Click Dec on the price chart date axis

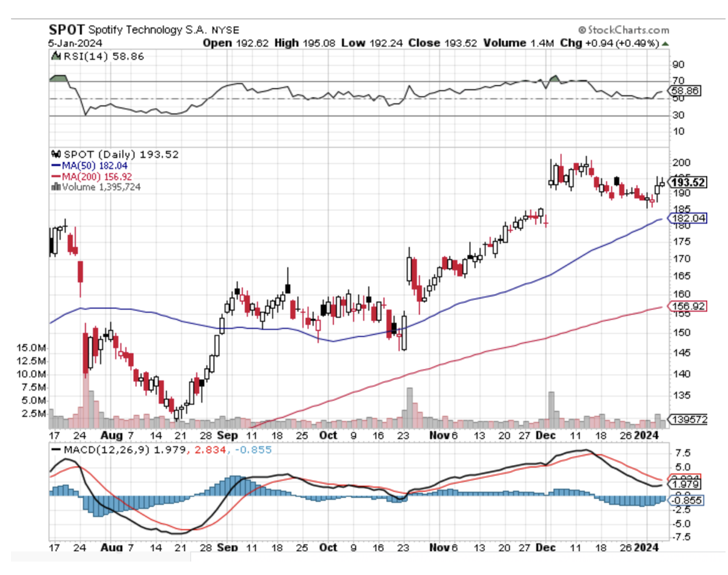[x=545, y=435]
